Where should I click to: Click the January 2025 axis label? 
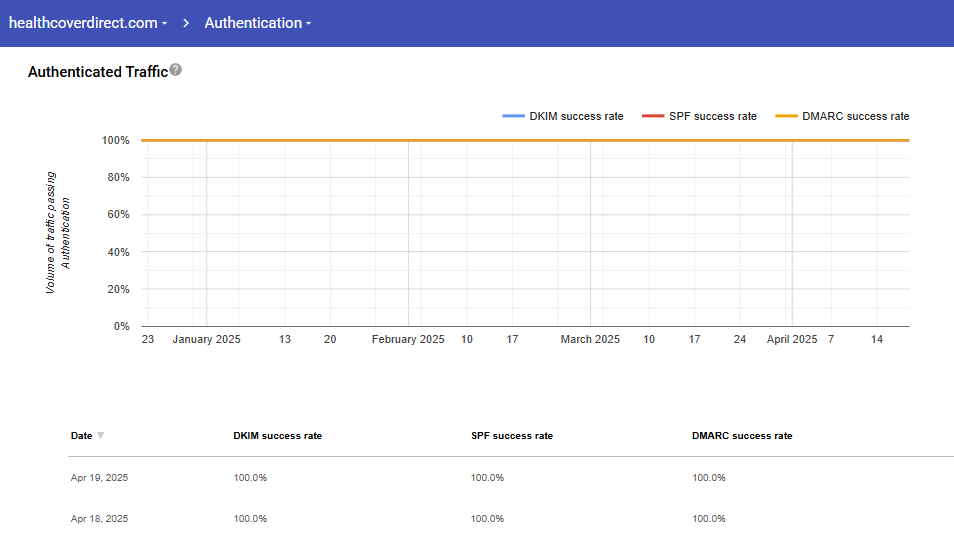pyautogui.click(x=206, y=340)
